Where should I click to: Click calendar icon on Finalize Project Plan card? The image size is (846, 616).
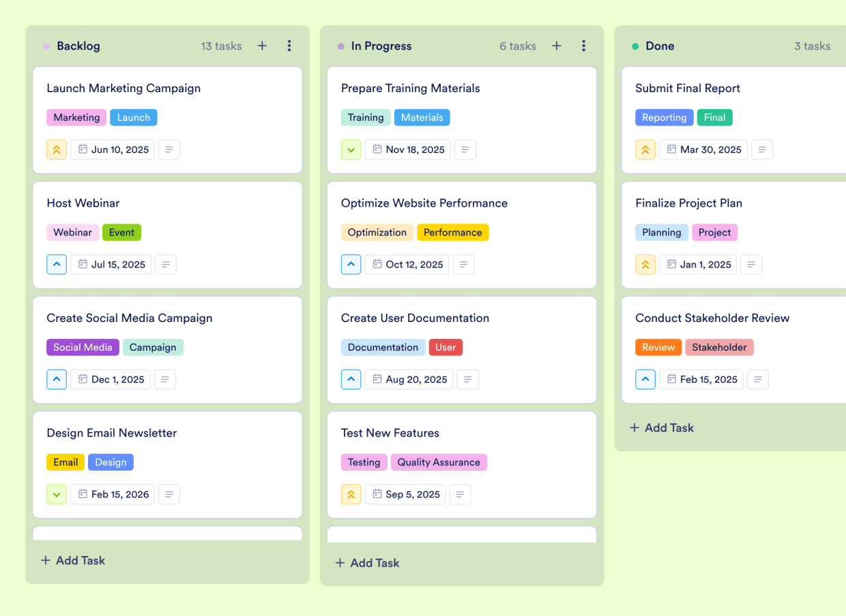pyautogui.click(x=672, y=264)
